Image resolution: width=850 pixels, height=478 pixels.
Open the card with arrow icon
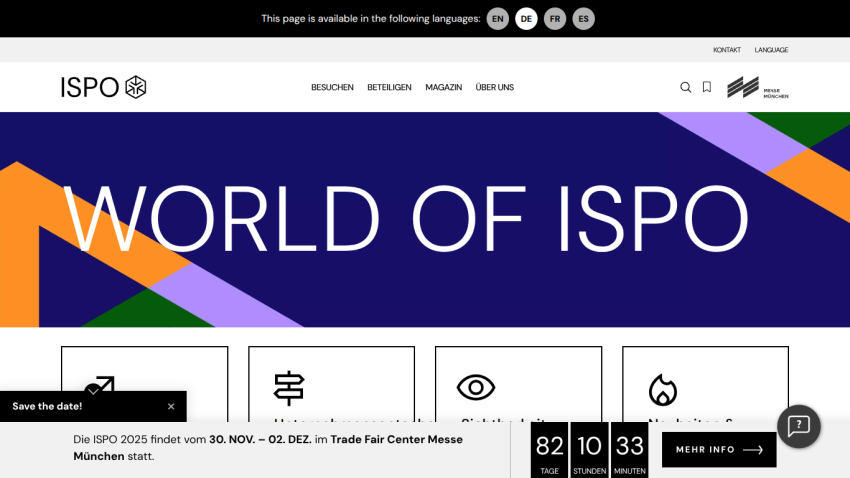144,384
